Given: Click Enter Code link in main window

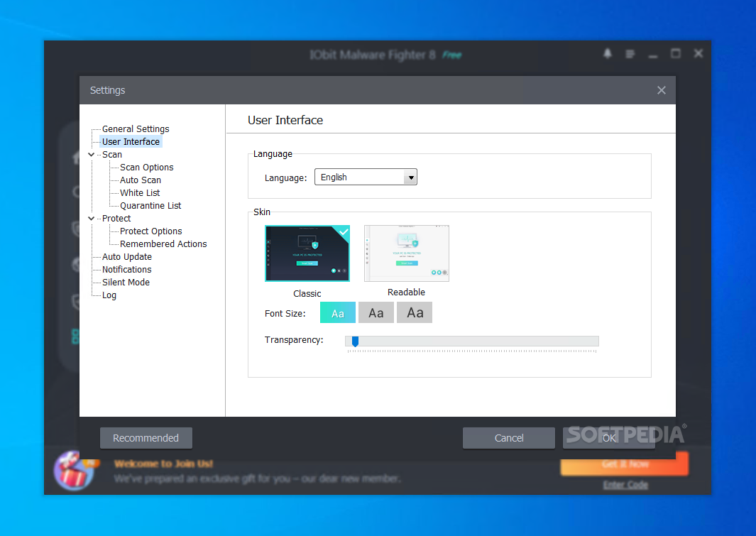Looking at the screenshot, I should pos(625,484).
